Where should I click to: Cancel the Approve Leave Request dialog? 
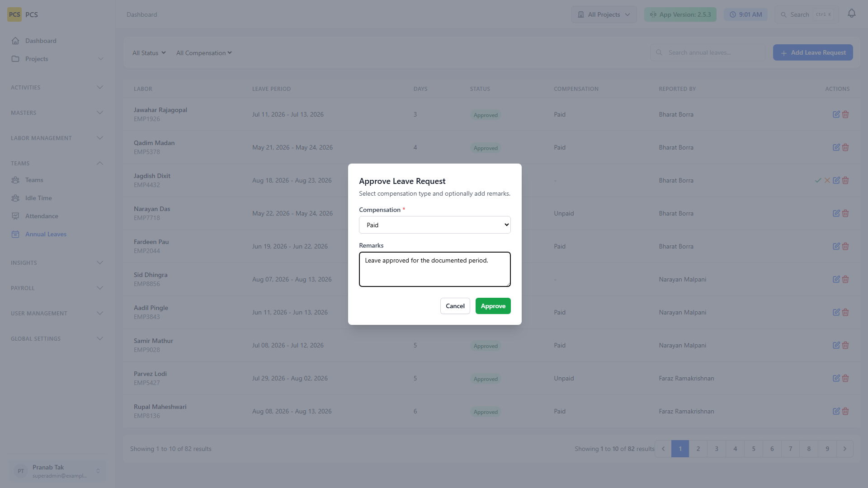point(455,306)
